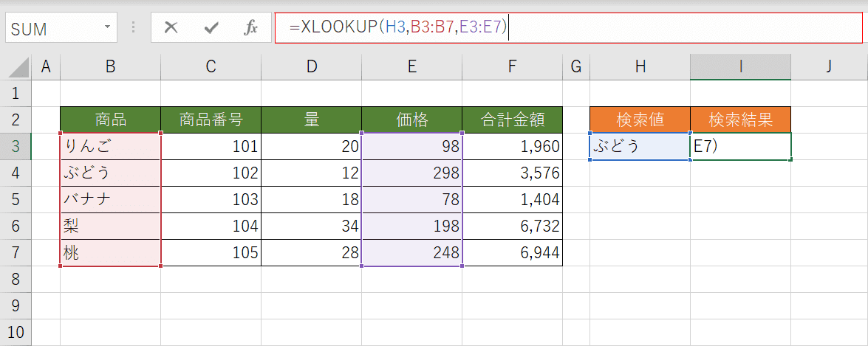Select column A header
The image size is (868, 346).
coord(46,67)
